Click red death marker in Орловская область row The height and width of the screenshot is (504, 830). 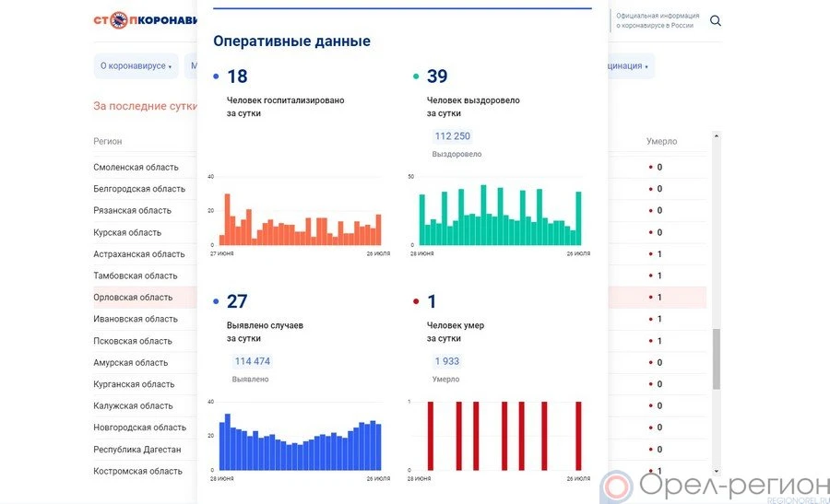point(649,298)
